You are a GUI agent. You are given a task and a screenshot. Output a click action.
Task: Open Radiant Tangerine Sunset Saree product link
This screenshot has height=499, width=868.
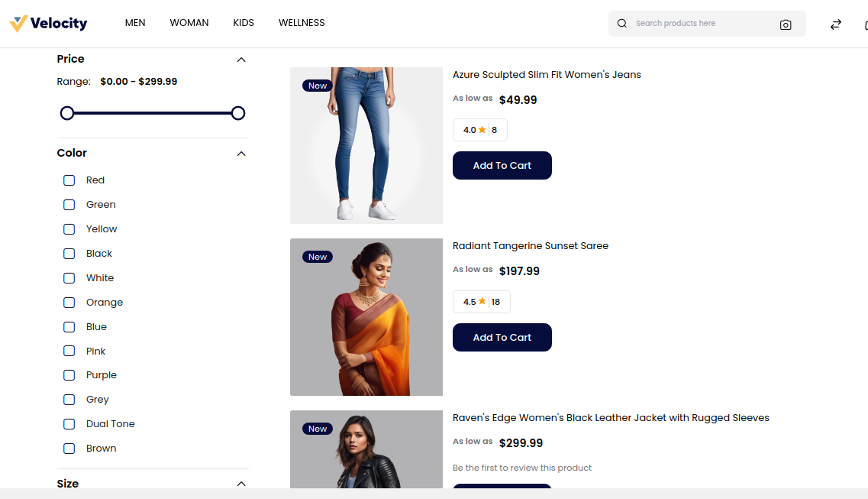(531, 246)
